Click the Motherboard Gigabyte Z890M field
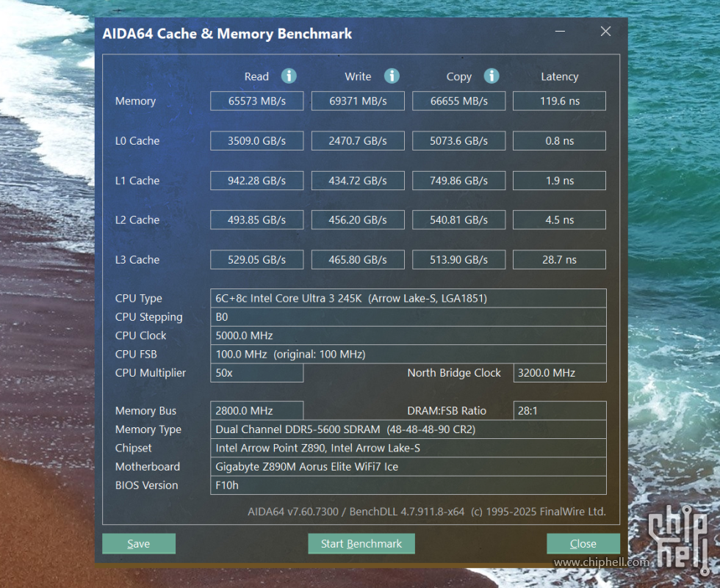The image size is (720, 588). pos(408,466)
